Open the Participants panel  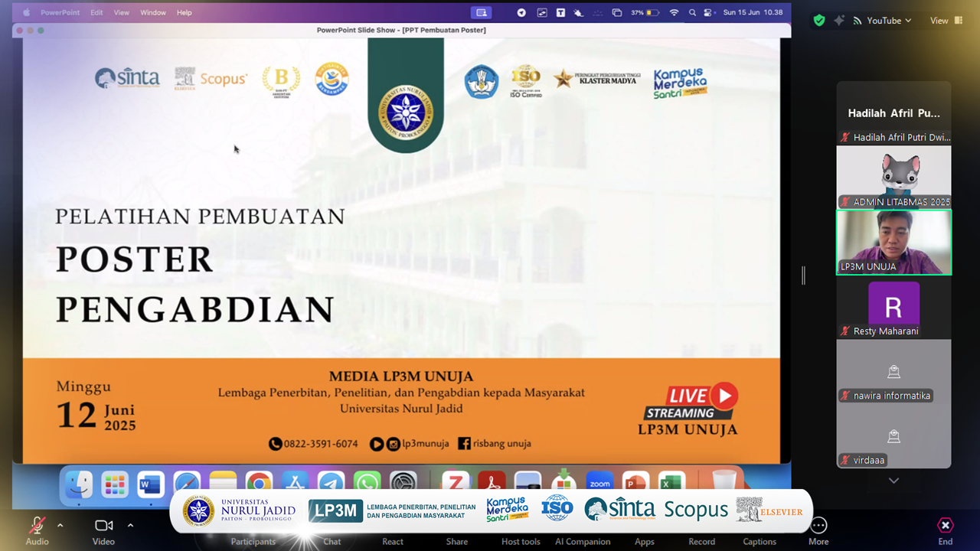click(x=253, y=541)
